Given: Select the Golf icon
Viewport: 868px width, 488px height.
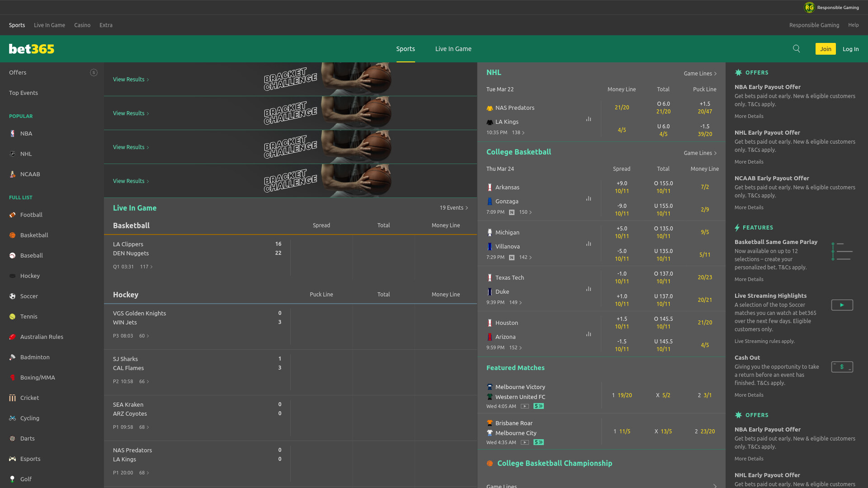Looking at the screenshot, I should coord(13,479).
